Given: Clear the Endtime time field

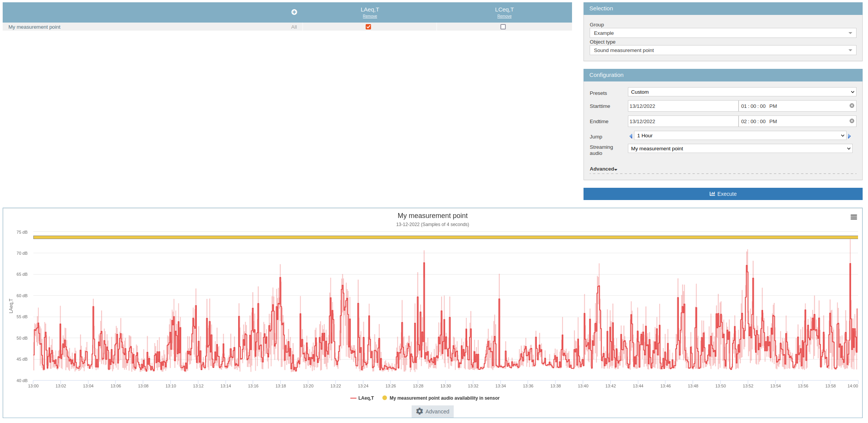Looking at the screenshot, I should (x=852, y=121).
